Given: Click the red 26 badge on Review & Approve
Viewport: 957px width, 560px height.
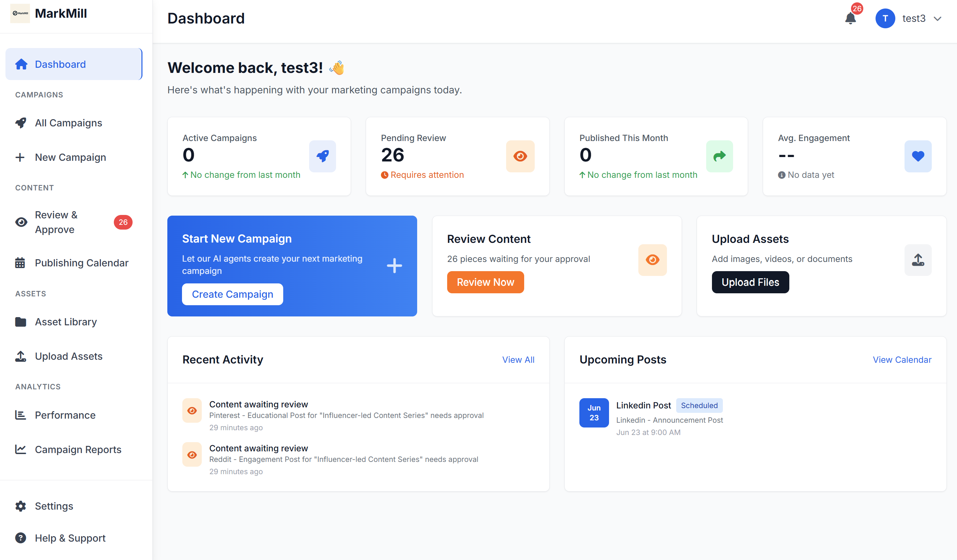Looking at the screenshot, I should [x=123, y=222].
